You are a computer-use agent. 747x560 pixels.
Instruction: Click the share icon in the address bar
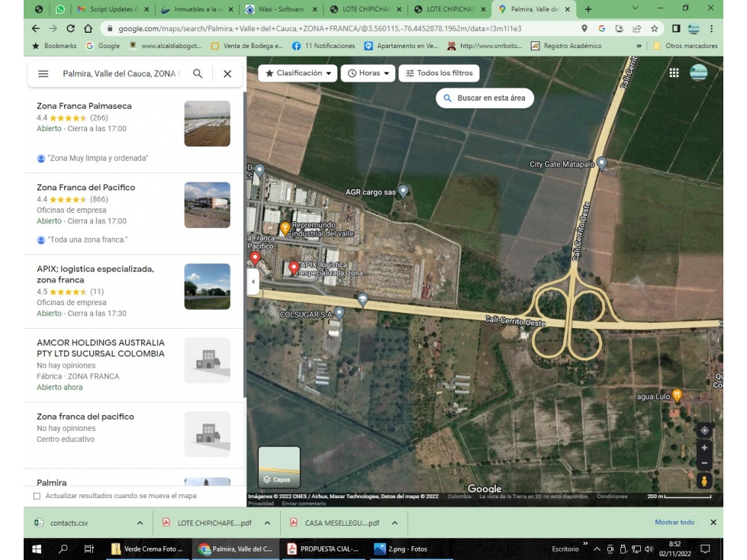(x=637, y=28)
